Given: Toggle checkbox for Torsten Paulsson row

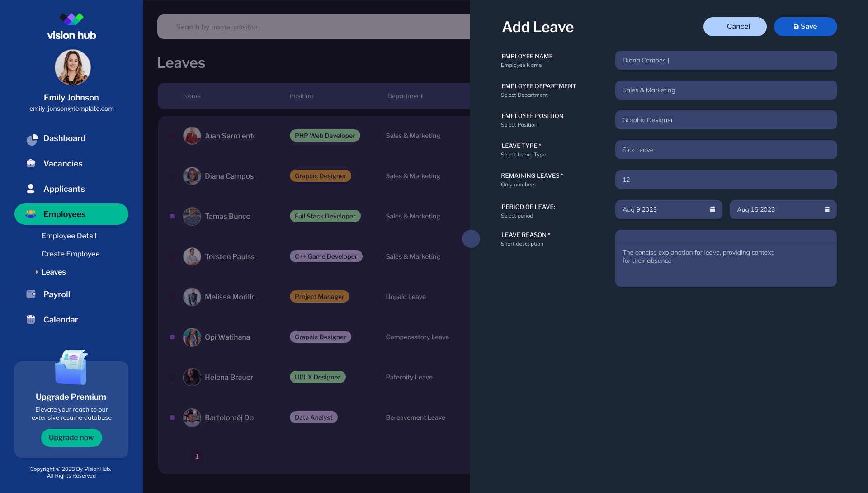Looking at the screenshot, I should (172, 256).
